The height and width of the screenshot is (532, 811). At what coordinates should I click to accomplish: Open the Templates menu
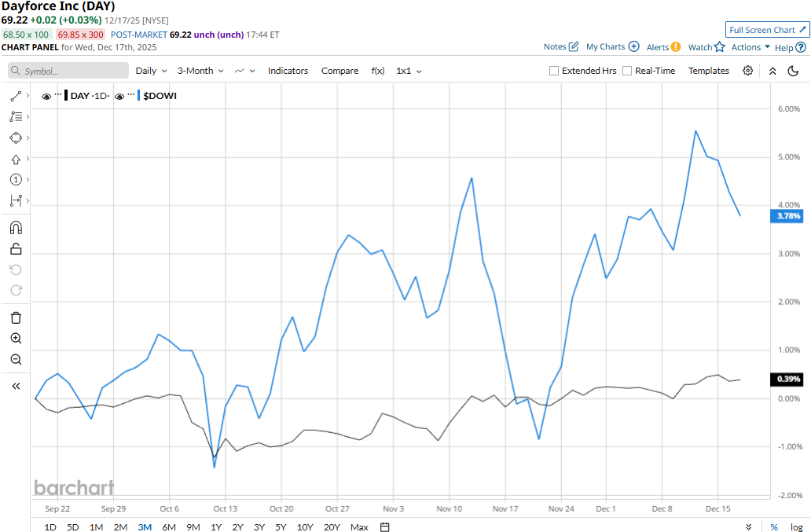pos(708,71)
